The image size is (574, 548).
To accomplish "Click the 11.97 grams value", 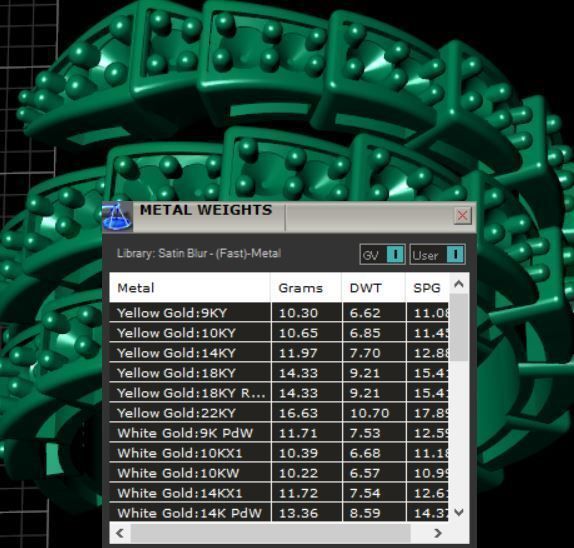I will (x=298, y=353).
